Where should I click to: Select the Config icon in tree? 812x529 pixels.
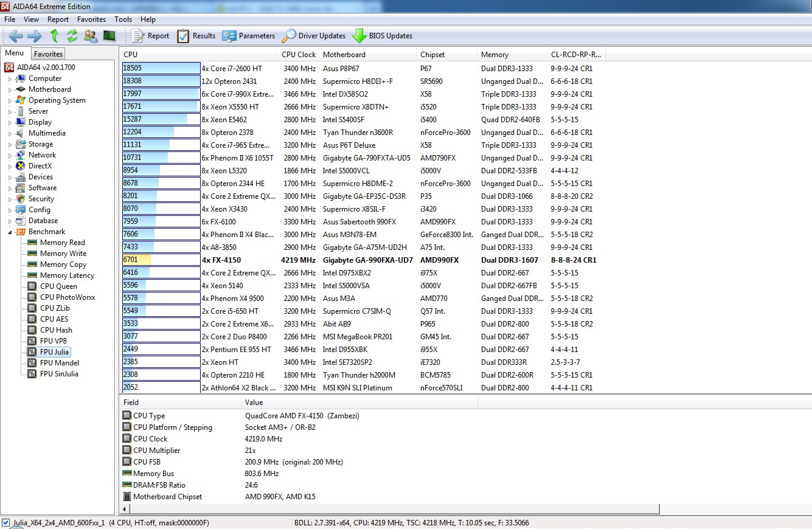coord(21,210)
